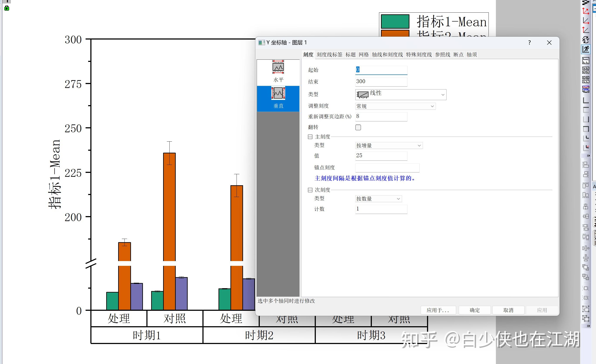This screenshot has height=364, width=596.
Task: Click the bring to front icon
Action: pyautogui.click(x=586, y=267)
